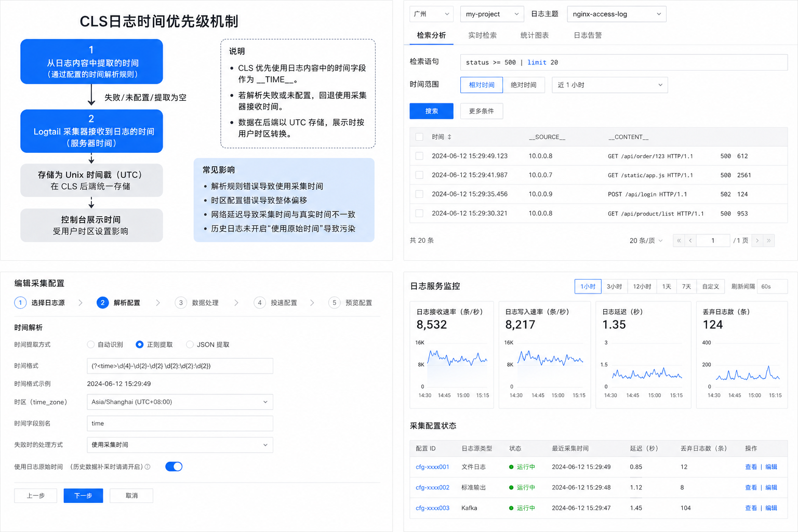Screen dimensions: 798x532
Task: Go to previous page of log results
Action: [x=690, y=241]
